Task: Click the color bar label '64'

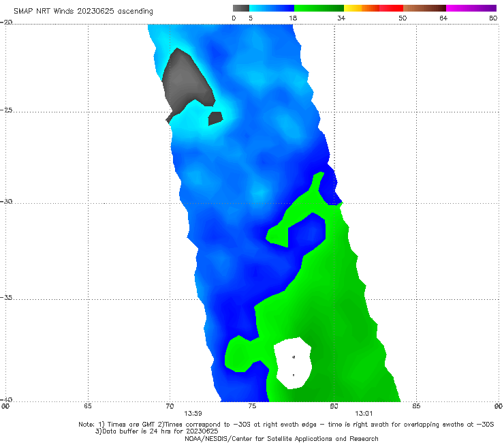Action: coord(443,18)
